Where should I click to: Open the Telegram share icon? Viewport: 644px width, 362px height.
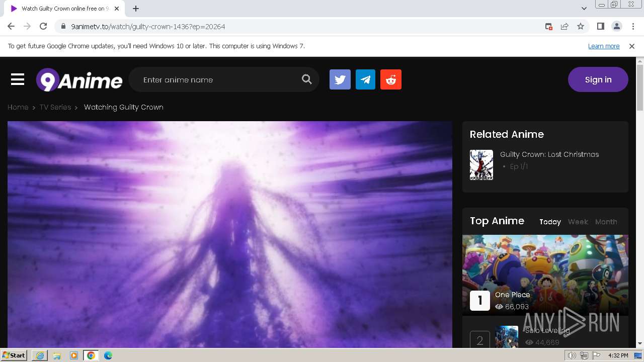[365, 79]
